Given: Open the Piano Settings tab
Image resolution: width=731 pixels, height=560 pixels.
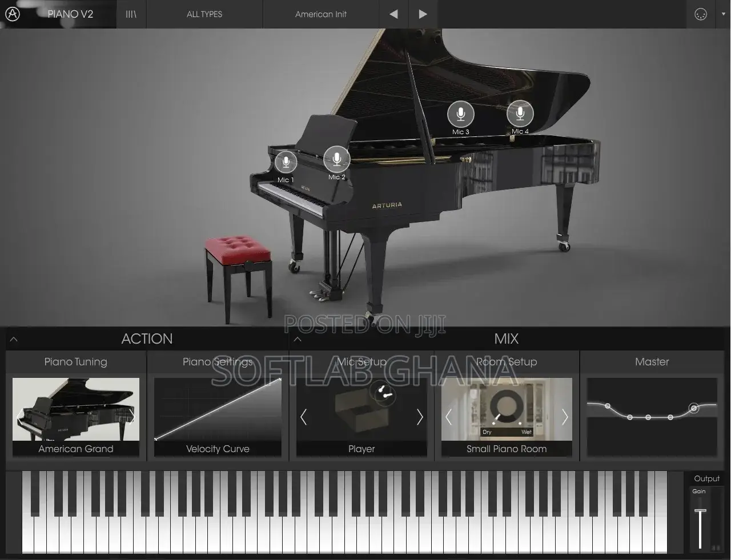Looking at the screenshot, I should pyautogui.click(x=218, y=362).
